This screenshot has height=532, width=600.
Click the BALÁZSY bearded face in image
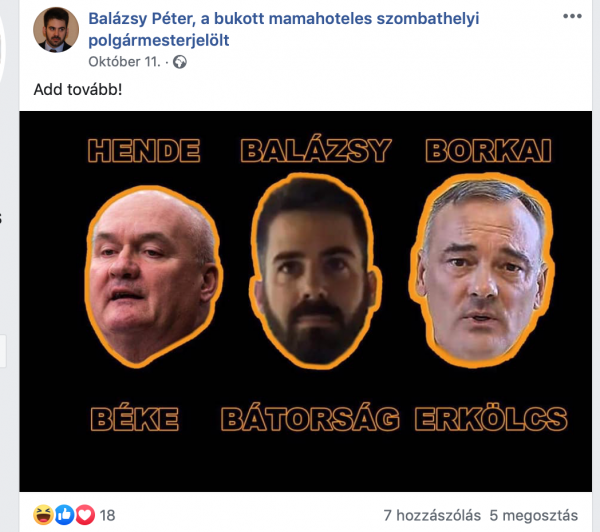[315, 271]
